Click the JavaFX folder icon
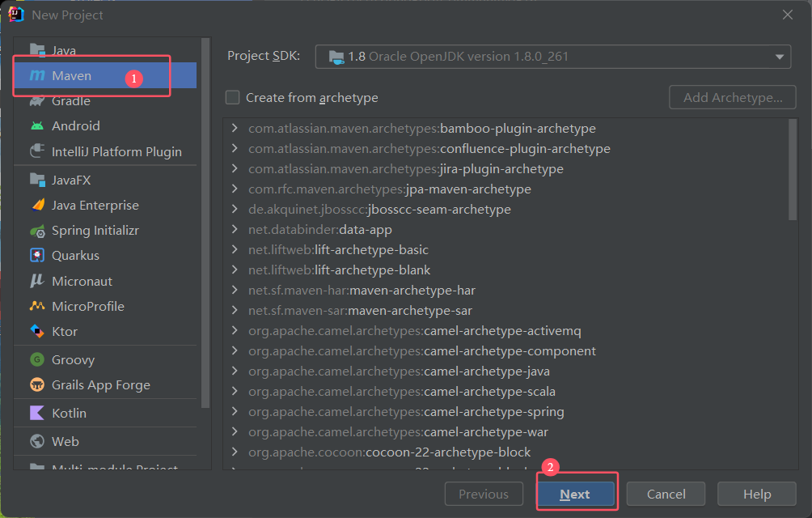The height and width of the screenshot is (518, 812). [37, 180]
